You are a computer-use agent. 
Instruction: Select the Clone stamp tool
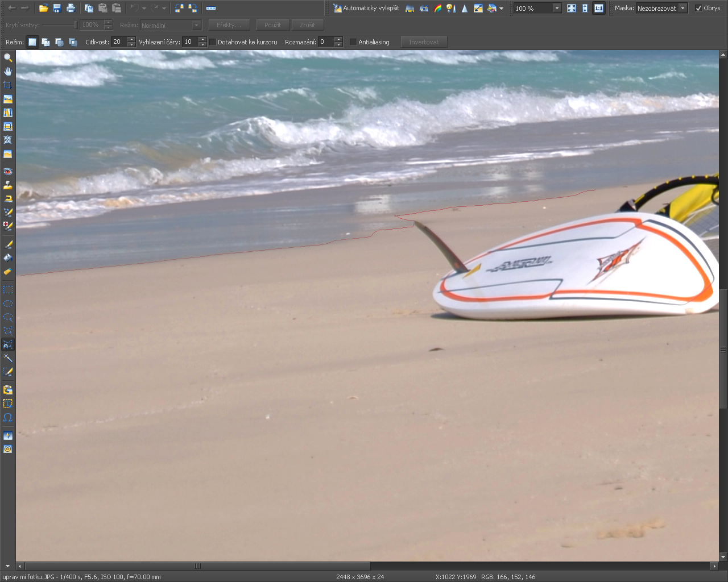pos(8,185)
